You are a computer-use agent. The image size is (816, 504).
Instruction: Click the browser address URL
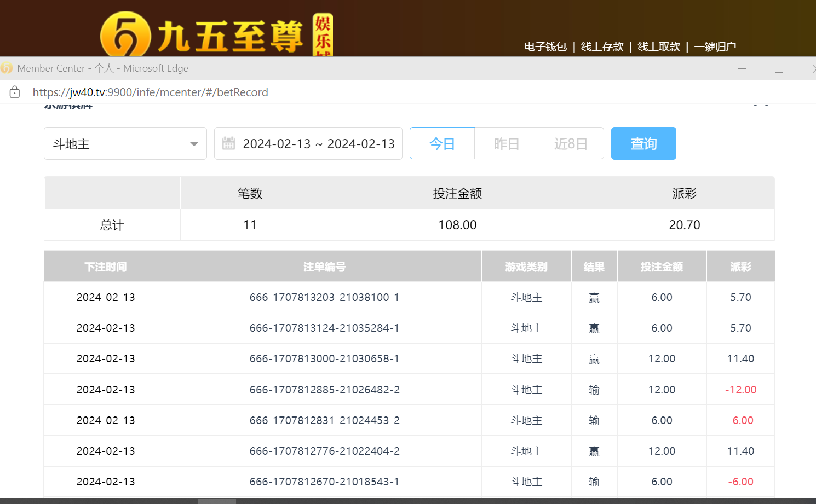(x=150, y=92)
